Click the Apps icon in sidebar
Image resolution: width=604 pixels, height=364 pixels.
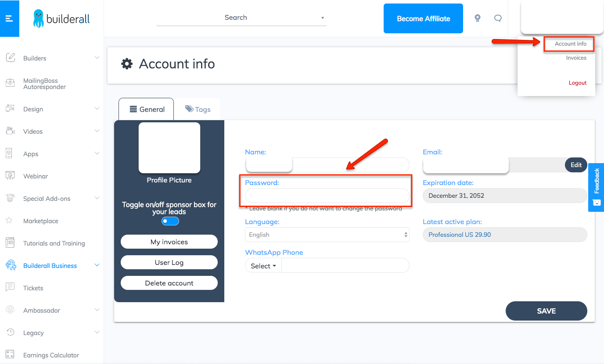(9, 153)
